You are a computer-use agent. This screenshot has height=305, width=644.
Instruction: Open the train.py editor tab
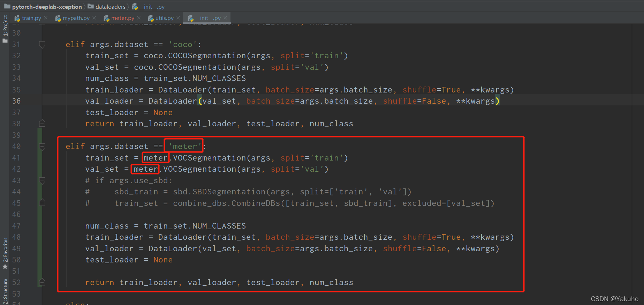click(x=31, y=18)
